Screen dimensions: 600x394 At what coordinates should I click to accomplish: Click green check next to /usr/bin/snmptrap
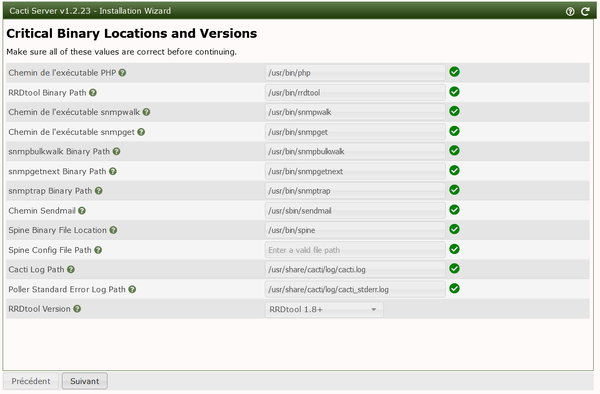454,190
